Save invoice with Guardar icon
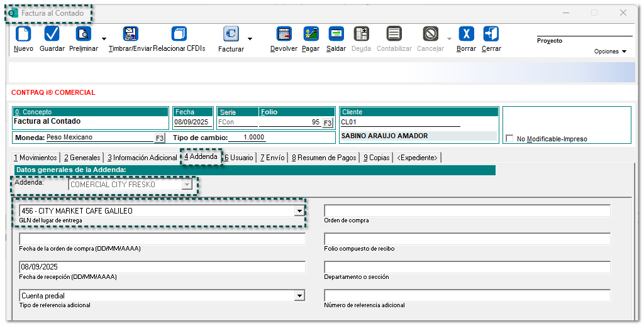 pyautogui.click(x=52, y=34)
